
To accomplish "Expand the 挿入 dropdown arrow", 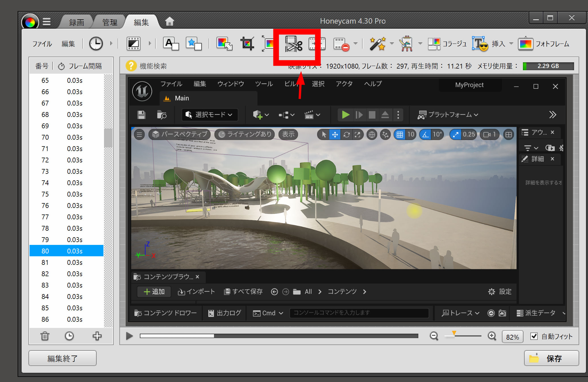I will tap(511, 44).
